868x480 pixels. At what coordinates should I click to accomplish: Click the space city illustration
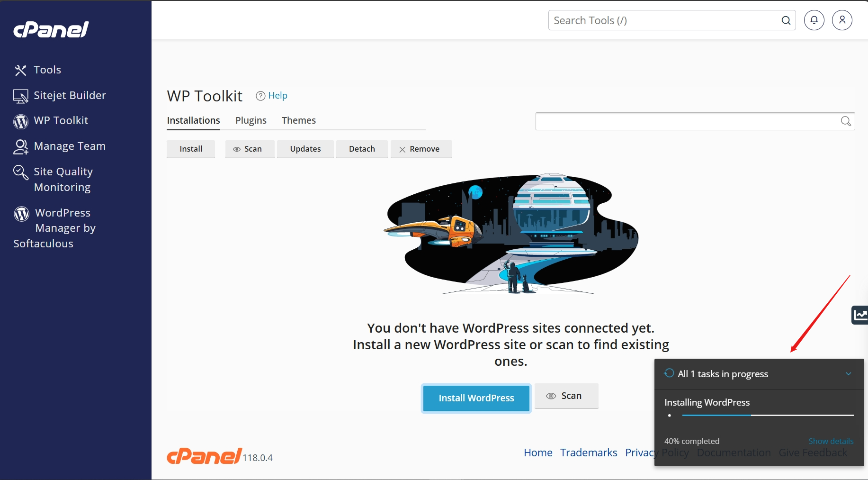click(510, 234)
